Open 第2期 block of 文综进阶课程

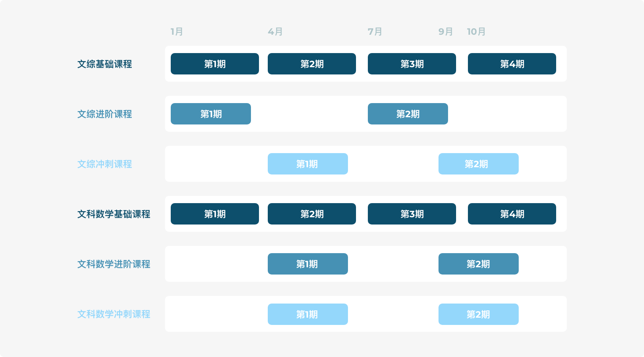click(408, 114)
